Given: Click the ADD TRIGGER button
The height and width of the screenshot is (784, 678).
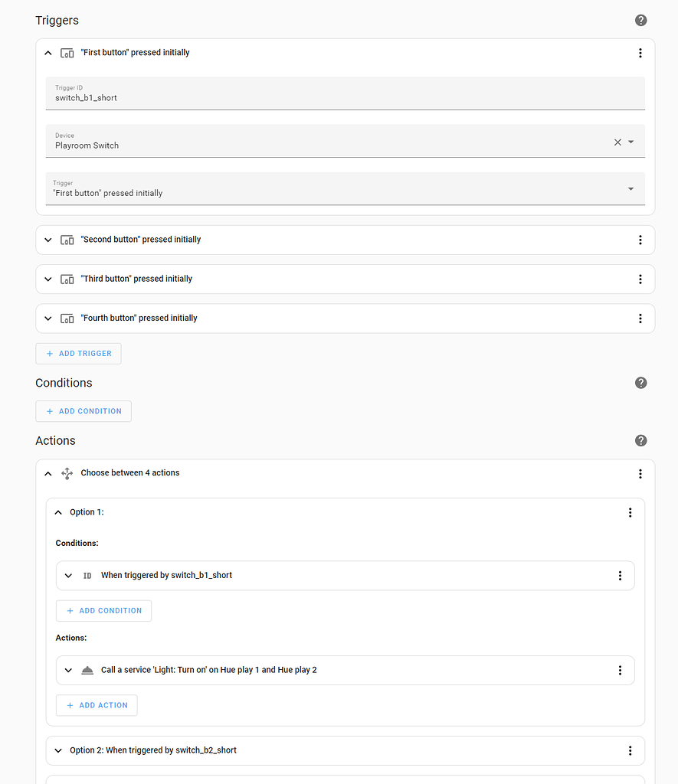Looking at the screenshot, I should 78,353.
